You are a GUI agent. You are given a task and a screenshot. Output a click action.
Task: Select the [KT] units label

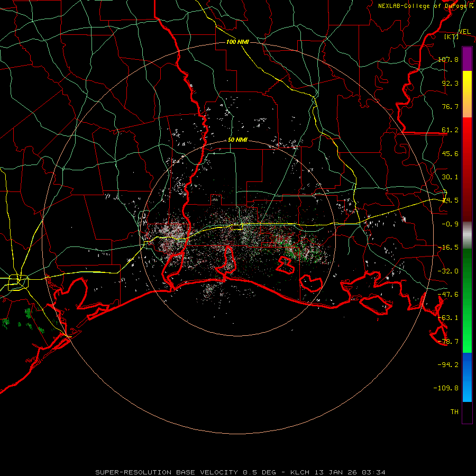pos(452,36)
